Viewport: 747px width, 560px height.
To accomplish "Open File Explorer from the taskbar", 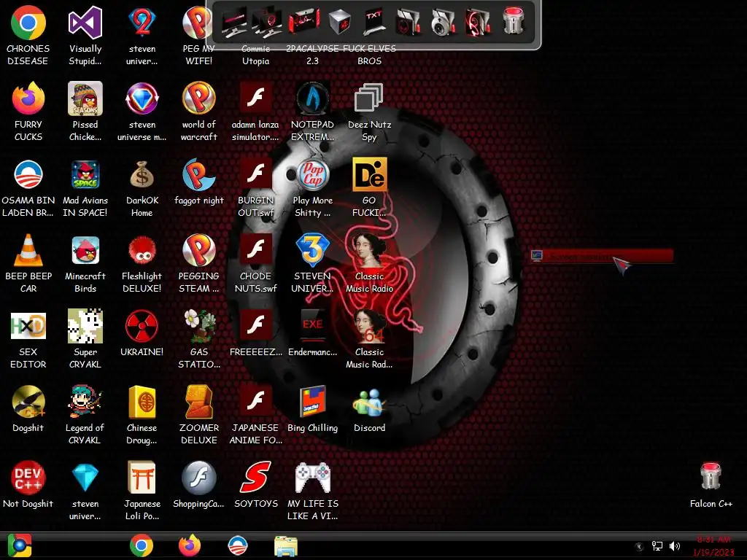I will 286,545.
